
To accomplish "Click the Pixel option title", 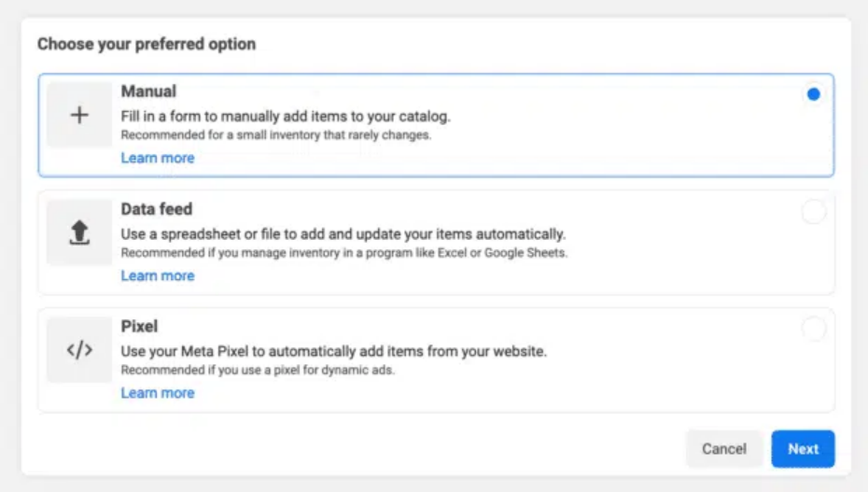I will [139, 327].
